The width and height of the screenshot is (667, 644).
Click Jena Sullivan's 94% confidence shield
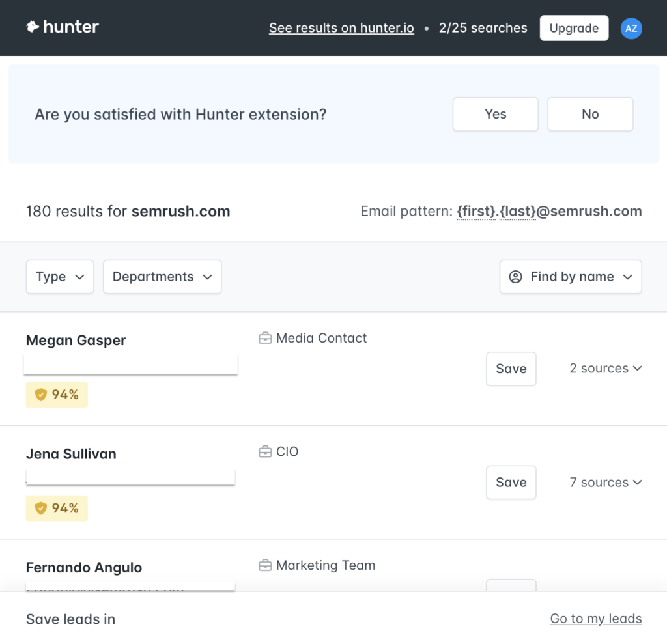41,508
